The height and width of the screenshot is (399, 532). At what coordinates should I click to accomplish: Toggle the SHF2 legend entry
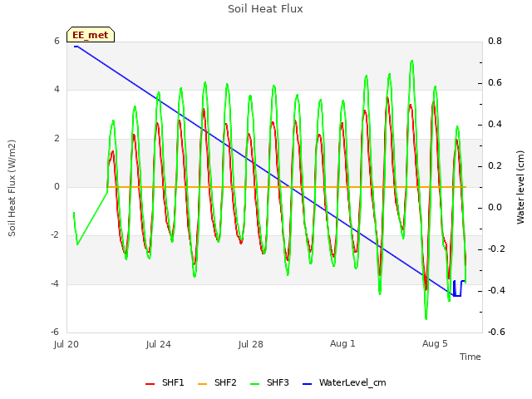(x=217, y=383)
